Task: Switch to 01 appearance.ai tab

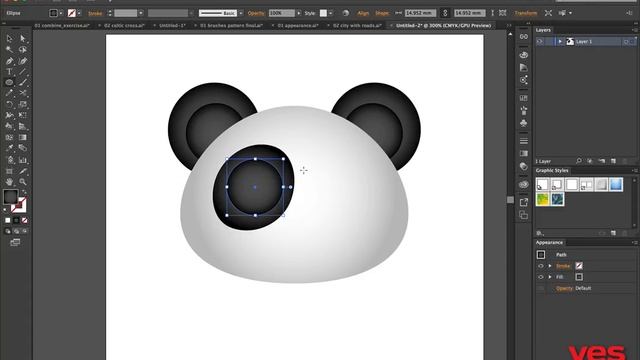Action: [x=298, y=25]
